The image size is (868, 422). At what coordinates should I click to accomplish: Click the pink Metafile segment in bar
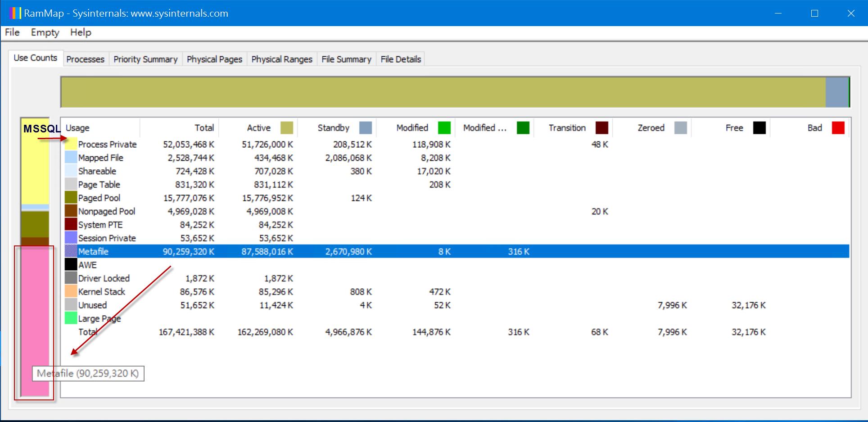pos(35,315)
